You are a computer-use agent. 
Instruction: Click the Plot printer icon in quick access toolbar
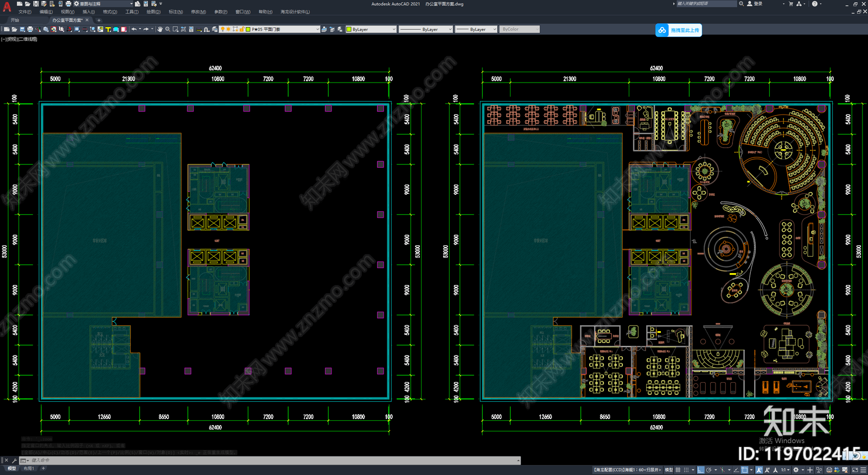68,4
